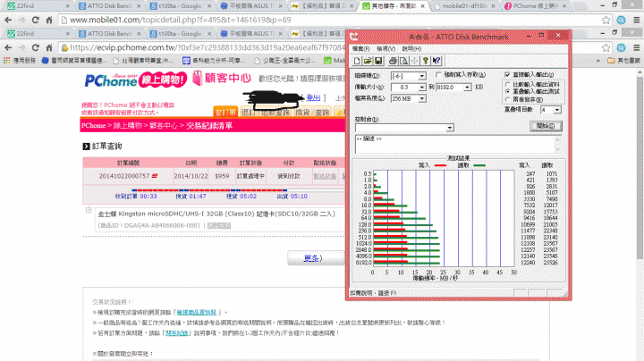Click the 配送狀態 link in order row
The height and width of the screenshot is (361, 644).
point(325,176)
